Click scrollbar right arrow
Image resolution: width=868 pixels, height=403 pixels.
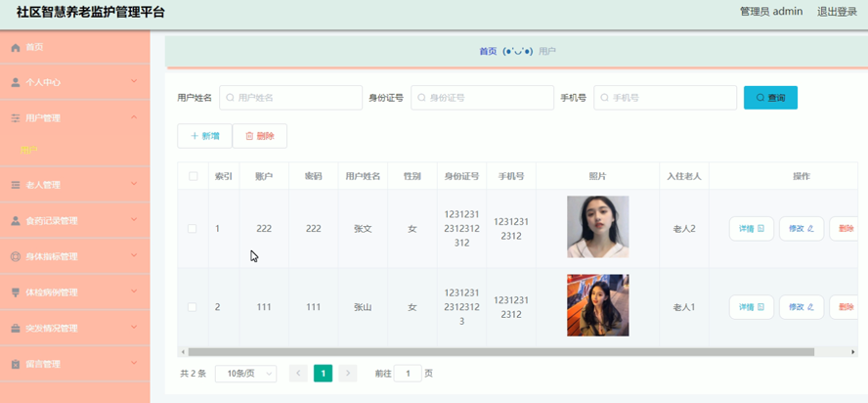pos(853,352)
